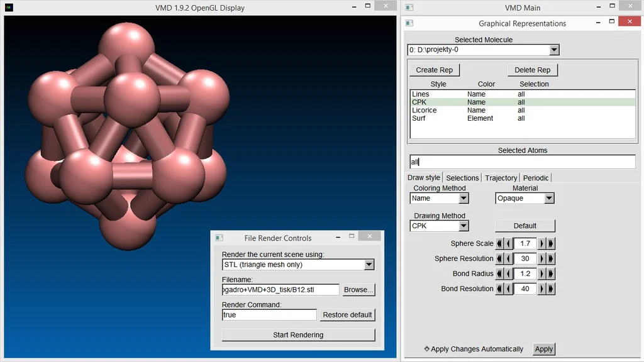The width and height of the screenshot is (644, 362).
Task: Click the VMD Main window system icon
Action: pos(409,8)
